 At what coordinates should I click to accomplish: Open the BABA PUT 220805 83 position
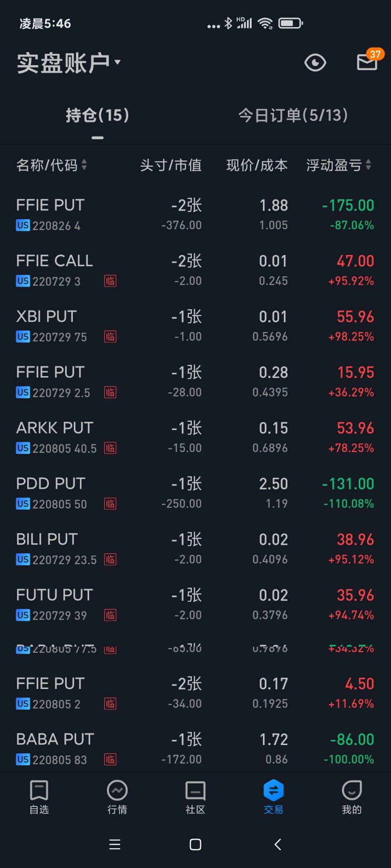click(x=195, y=749)
